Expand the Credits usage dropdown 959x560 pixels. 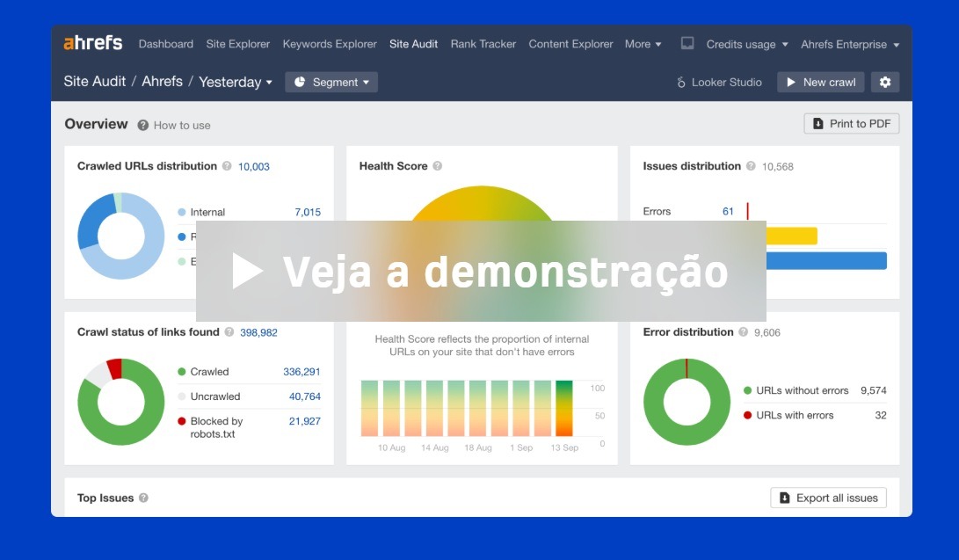747,44
